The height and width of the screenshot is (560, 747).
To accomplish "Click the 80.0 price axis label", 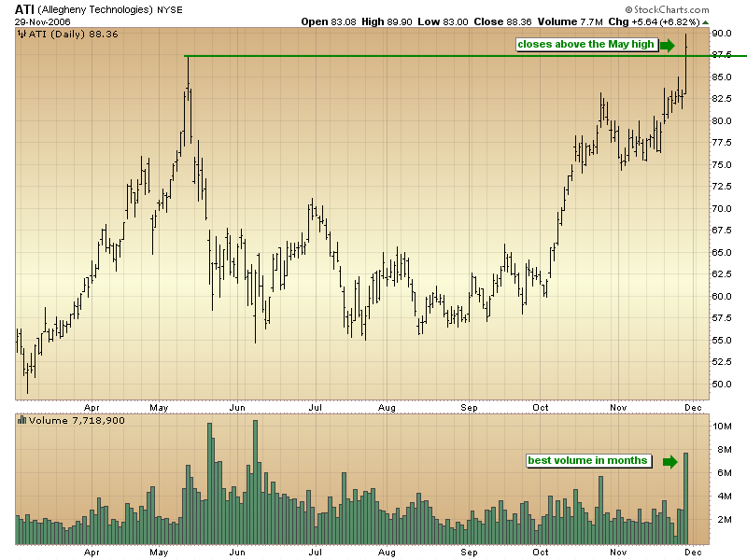I will (x=722, y=121).
